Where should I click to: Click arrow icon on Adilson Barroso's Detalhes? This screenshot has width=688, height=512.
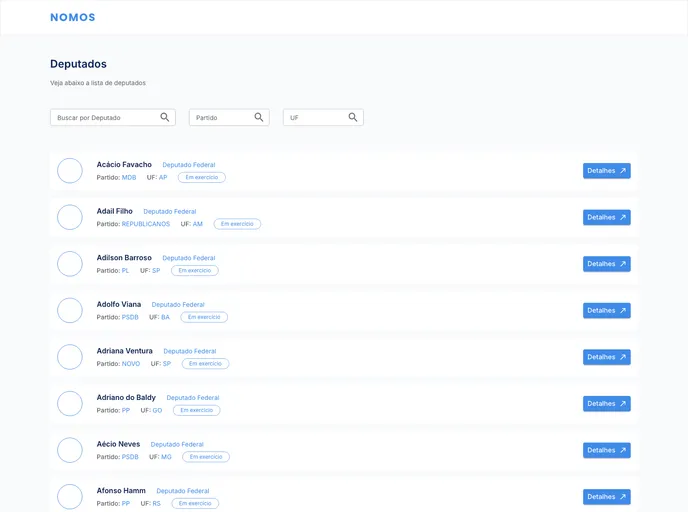pyautogui.click(x=623, y=264)
